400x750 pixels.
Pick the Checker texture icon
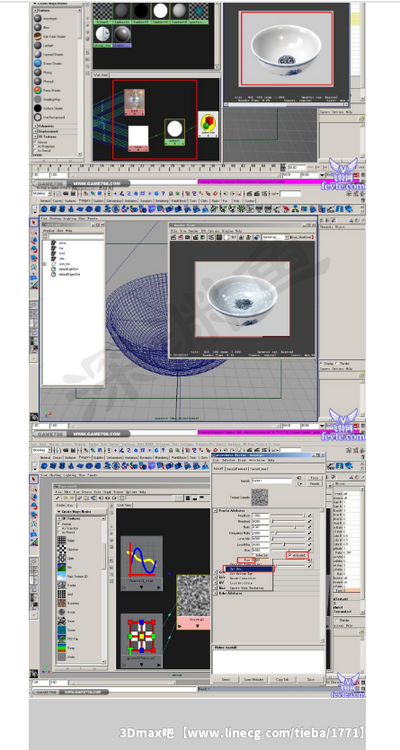tap(62, 549)
